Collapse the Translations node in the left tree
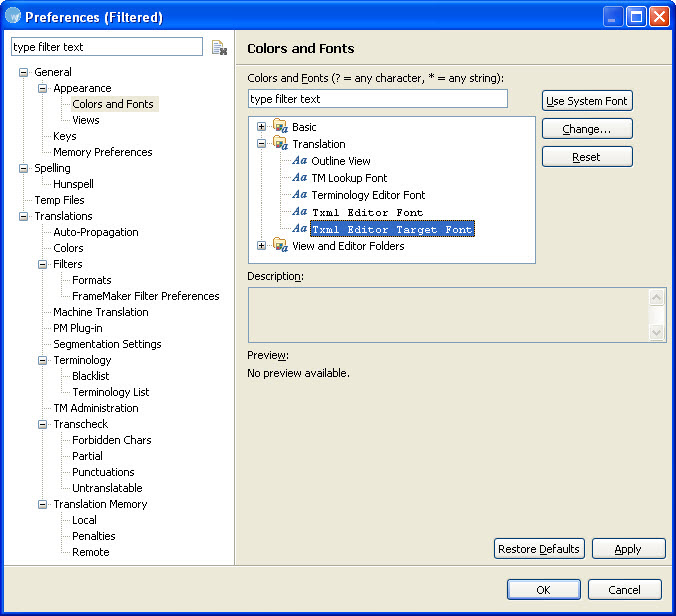 point(24,216)
